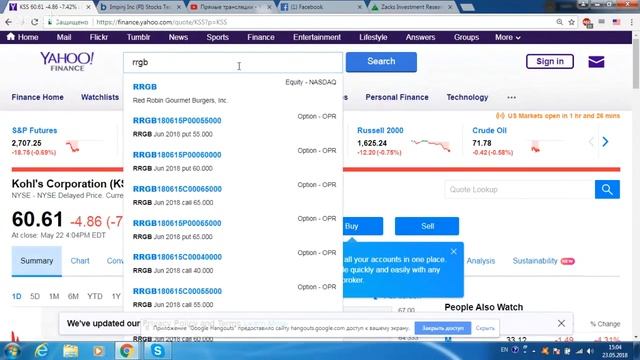The height and width of the screenshot is (360, 640).
Task: Open the Analysis tab
Action: point(480,261)
